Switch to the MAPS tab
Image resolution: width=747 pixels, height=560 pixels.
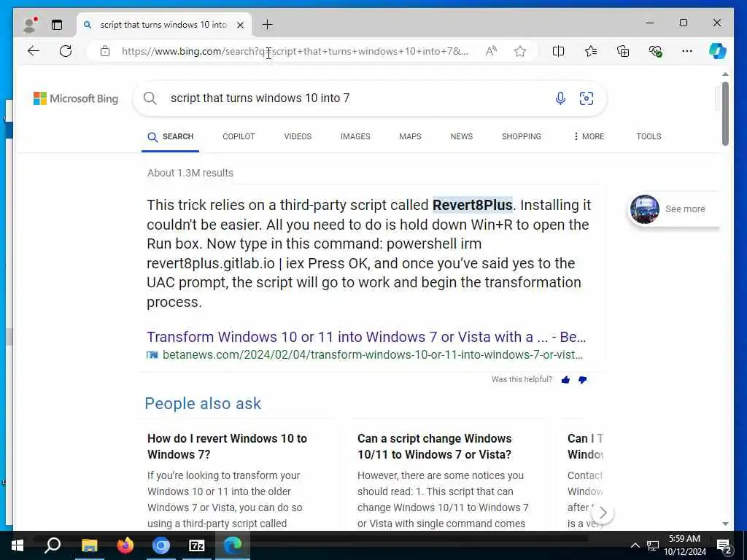coord(410,136)
